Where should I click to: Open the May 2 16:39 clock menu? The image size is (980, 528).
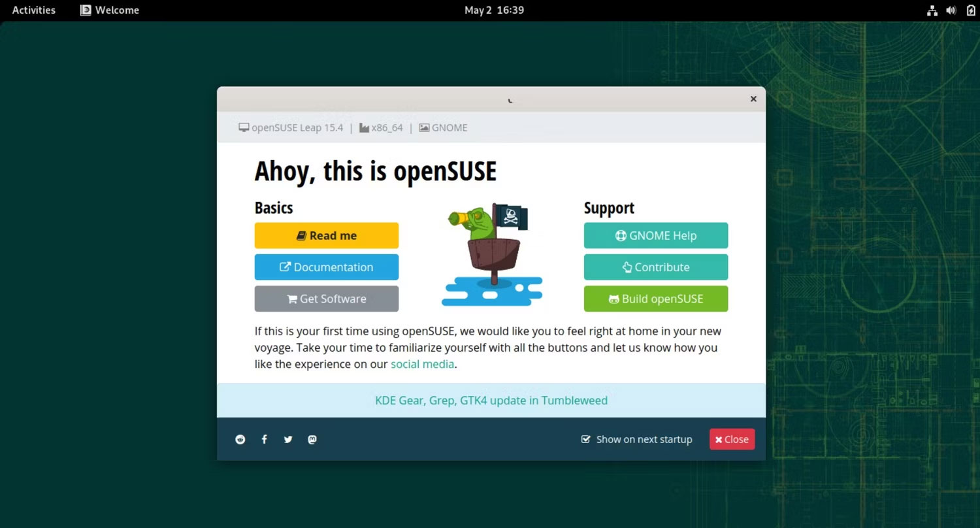[x=494, y=10]
